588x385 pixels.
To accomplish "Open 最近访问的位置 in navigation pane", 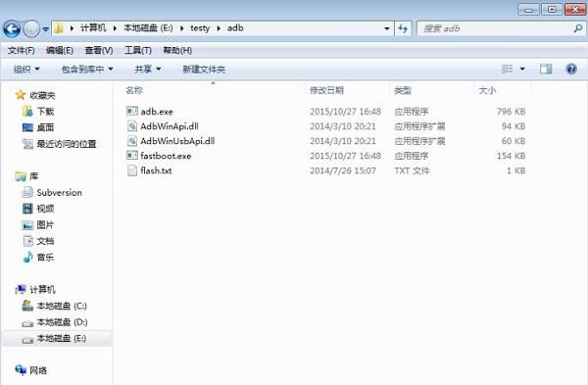I will pos(67,144).
